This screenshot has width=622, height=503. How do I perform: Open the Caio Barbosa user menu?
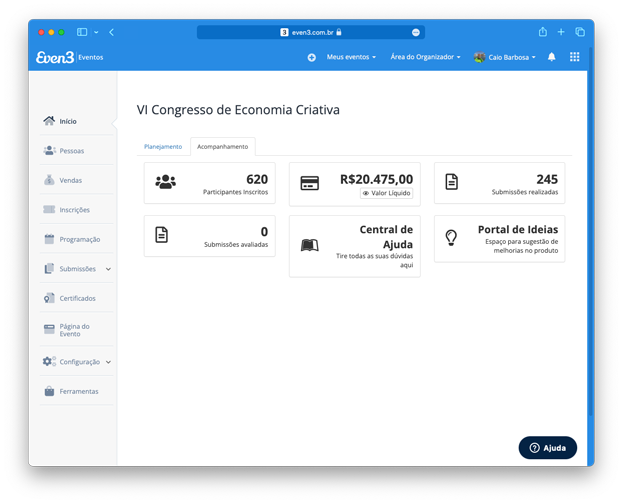pyautogui.click(x=505, y=57)
